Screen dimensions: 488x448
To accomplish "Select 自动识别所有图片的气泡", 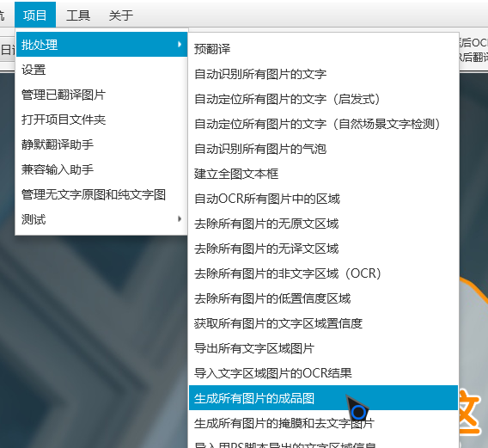I will (x=323, y=149).
